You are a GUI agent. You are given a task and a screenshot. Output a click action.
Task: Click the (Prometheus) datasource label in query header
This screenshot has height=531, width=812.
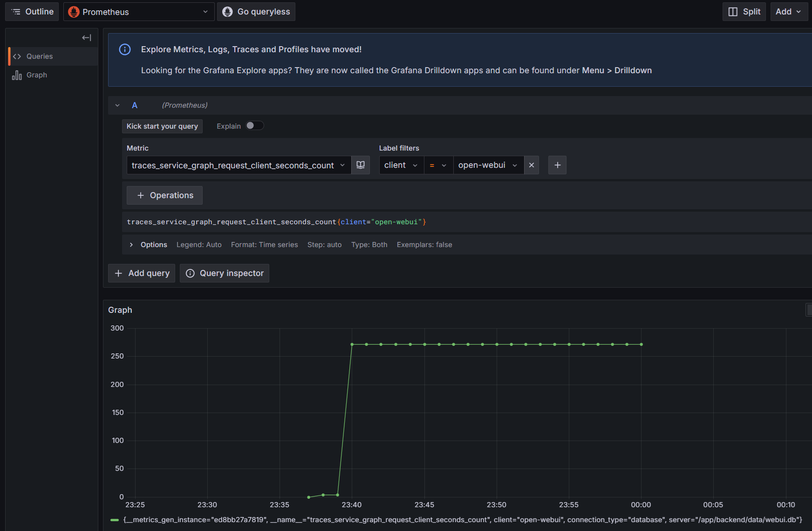pyautogui.click(x=185, y=105)
